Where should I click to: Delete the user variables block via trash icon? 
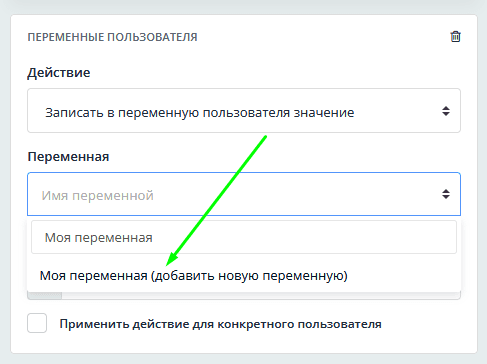(455, 36)
